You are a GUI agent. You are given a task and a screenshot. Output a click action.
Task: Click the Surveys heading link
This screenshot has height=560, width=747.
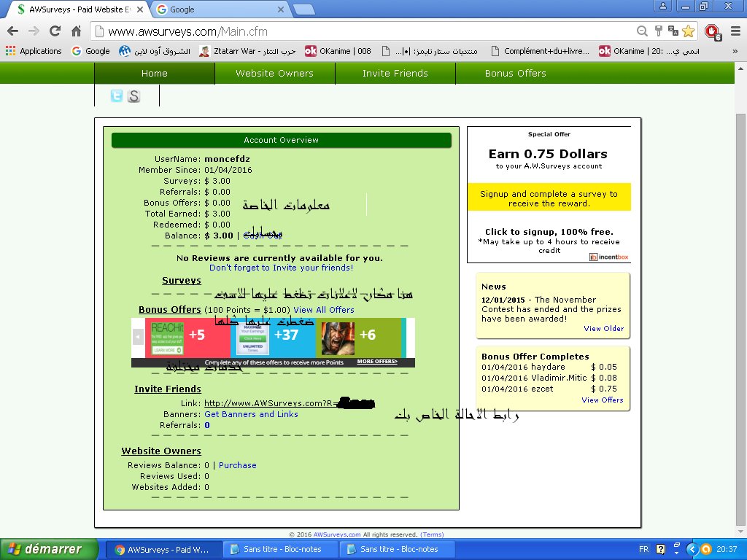pos(182,281)
